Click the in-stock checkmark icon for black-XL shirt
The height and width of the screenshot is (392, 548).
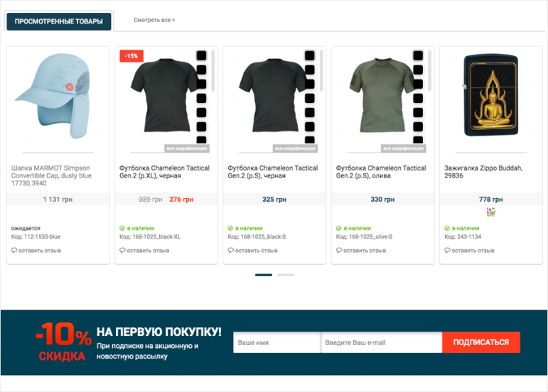click(x=122, y=229)
